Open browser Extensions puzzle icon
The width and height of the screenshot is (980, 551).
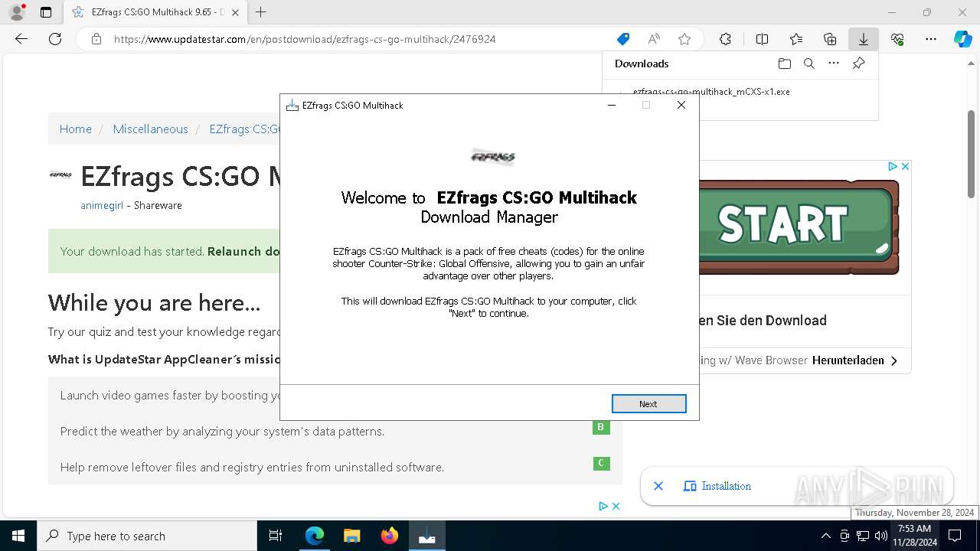point(725,39)
